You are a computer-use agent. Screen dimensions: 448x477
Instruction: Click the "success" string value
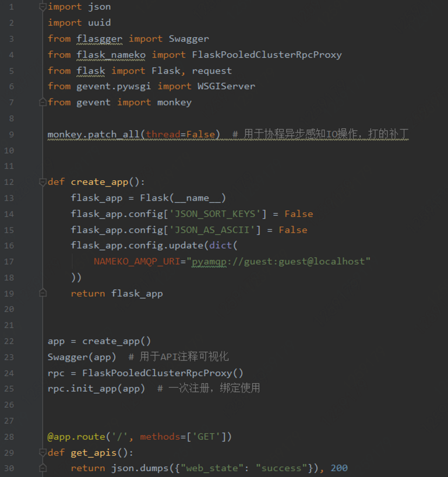[x=281, y=468]
